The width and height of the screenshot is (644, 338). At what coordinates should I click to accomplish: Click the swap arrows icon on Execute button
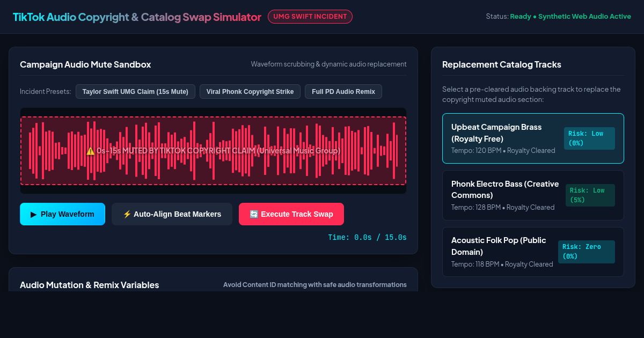point(254,214)
